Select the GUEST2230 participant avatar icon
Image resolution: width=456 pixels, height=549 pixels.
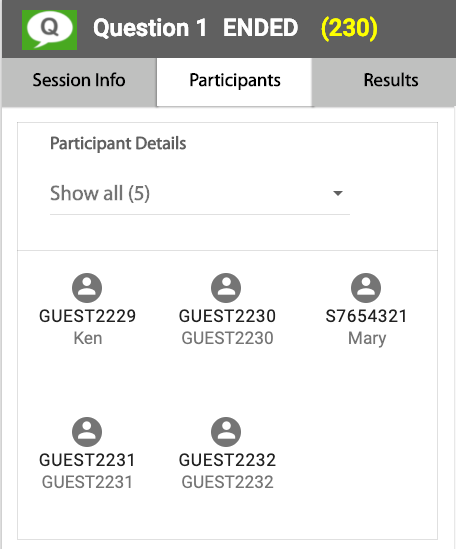226,288
